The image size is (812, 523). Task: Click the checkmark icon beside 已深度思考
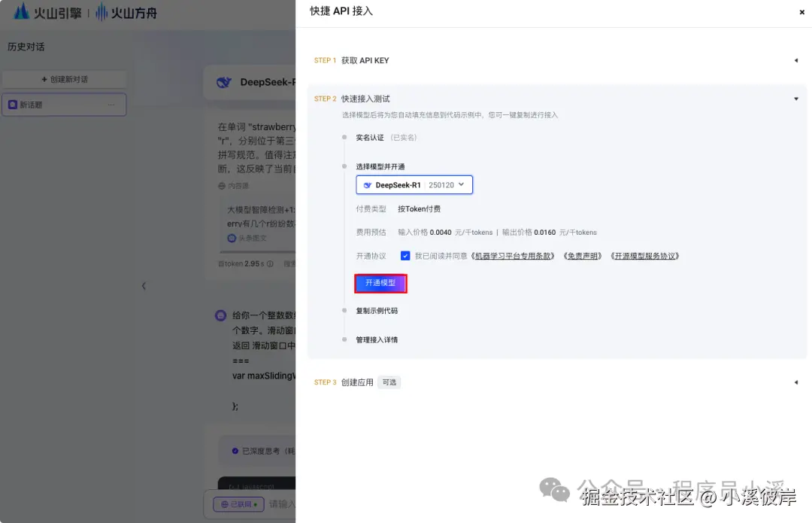click(235, 451)
